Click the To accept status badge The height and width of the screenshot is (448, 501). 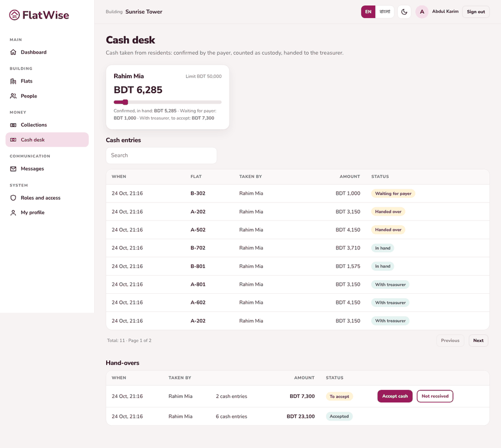click(x=339, y=396)
